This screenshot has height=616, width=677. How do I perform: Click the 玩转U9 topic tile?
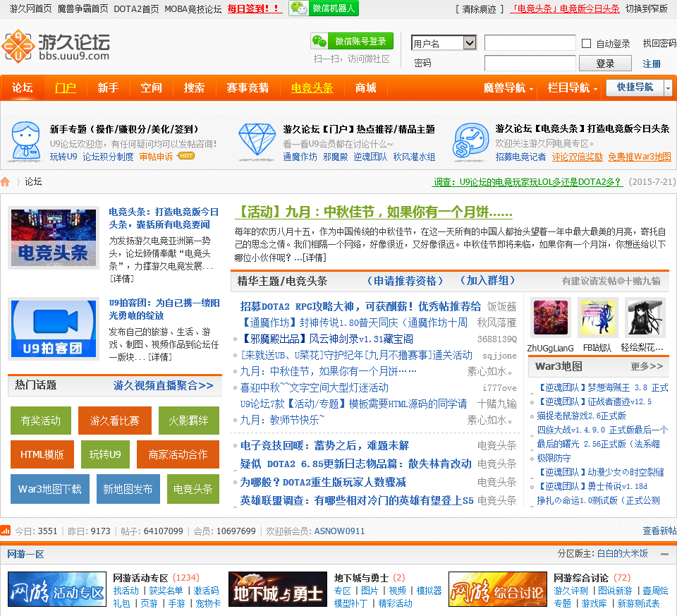105,454
